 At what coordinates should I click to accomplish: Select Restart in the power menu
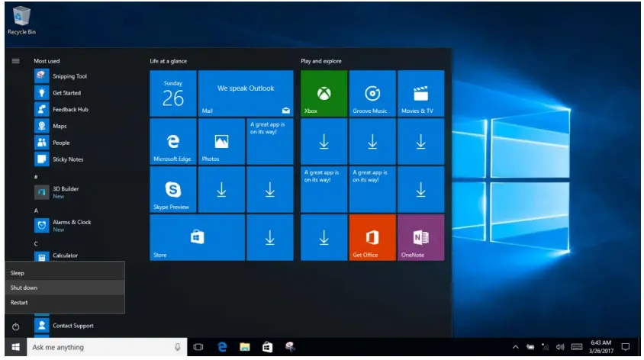(x=65, y=303)
